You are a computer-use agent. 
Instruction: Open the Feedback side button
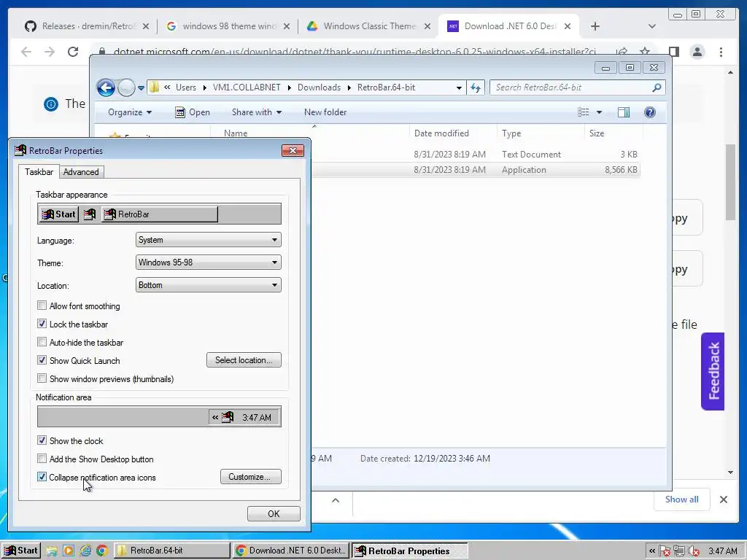[x=713, y=371]
